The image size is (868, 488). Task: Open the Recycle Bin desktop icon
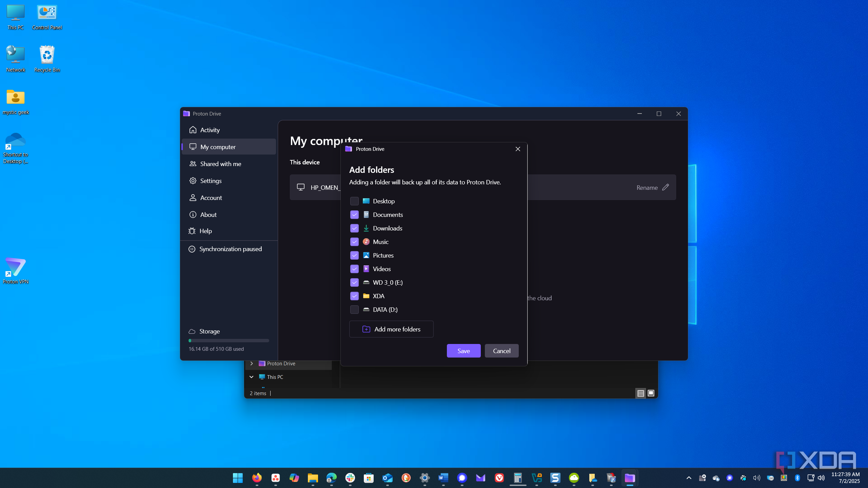[x=47, y=59]
